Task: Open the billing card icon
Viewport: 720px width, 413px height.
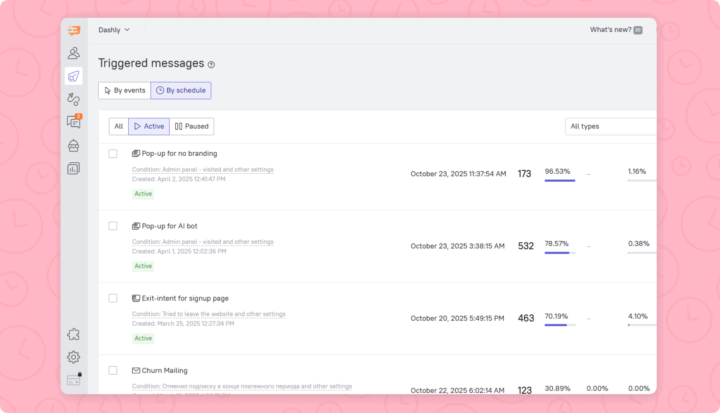Action: 74,379
